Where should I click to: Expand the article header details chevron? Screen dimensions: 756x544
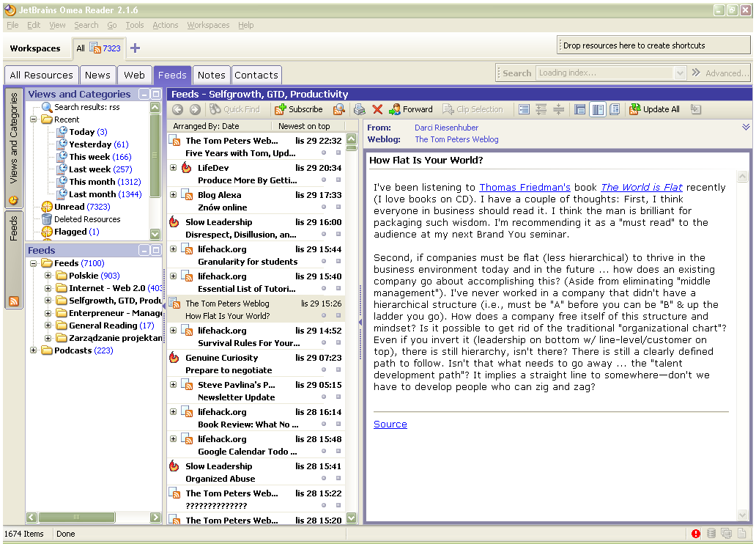(746, 128)
